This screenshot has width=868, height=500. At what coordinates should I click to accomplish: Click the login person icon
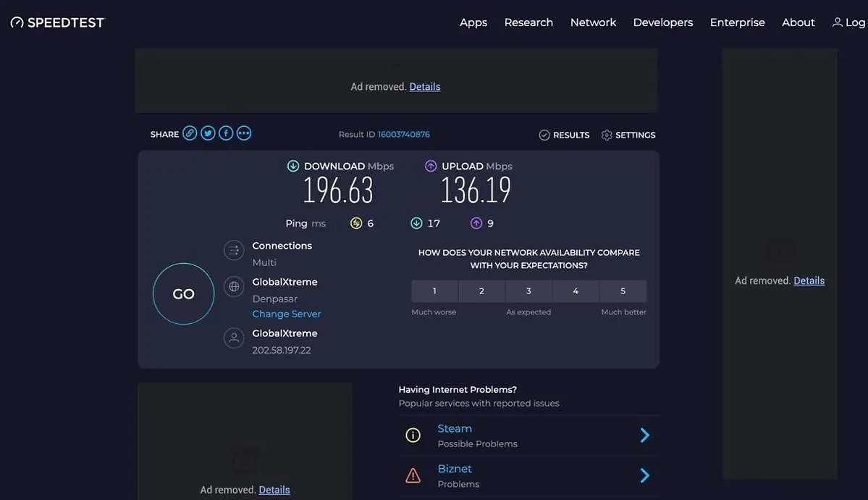pyautogui.click(x=837, y=22)
